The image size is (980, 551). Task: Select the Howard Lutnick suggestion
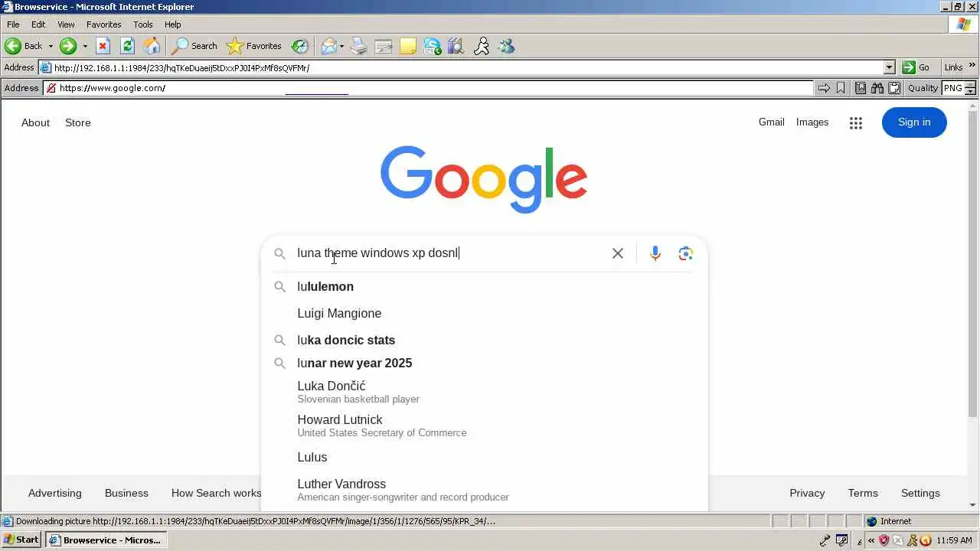(485, 425)
